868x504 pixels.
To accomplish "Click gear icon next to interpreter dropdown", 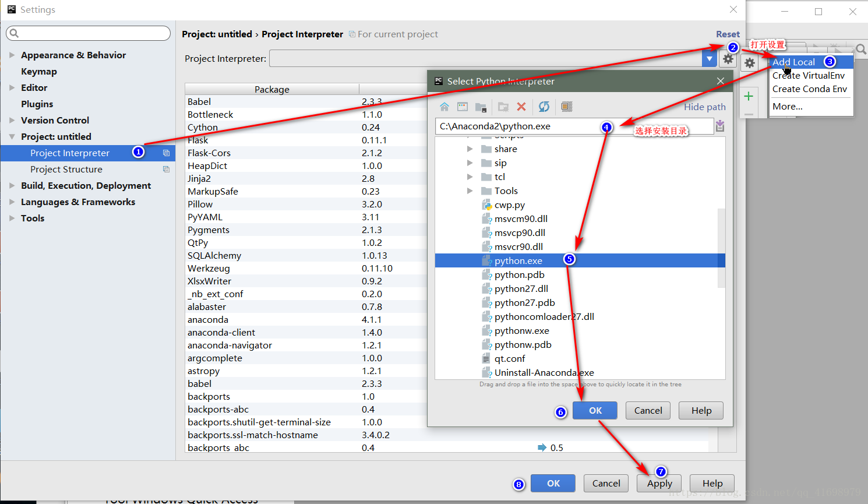I will [728, 58].
